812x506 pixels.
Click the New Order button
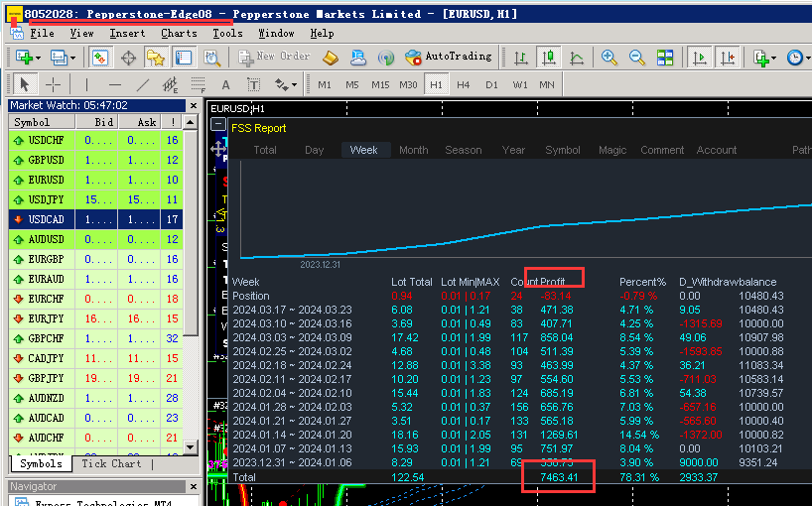pyautogui.click(x=274, y=57)
